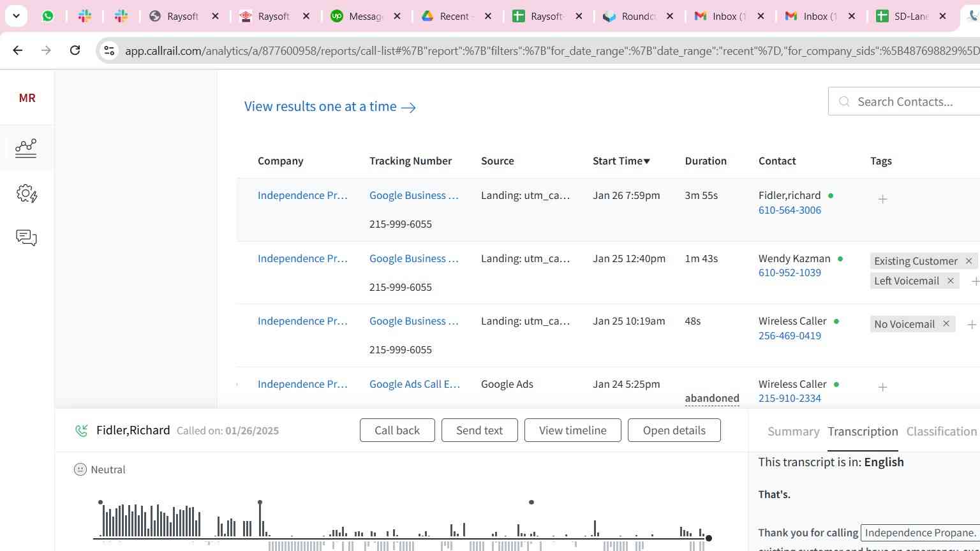Image resolution: width=980 pixels, height=551 pixels.
Task: Click the address bar URL
Action: [x=552, y=50]
